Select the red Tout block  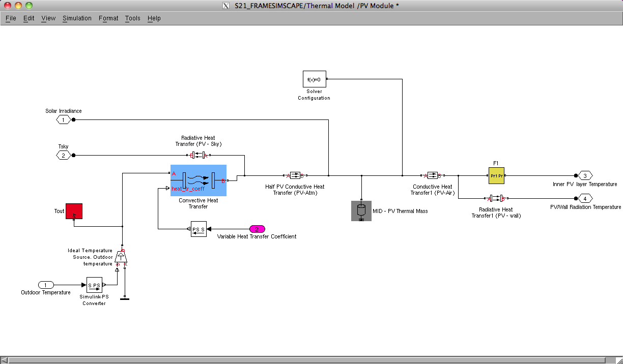[74, 211]
